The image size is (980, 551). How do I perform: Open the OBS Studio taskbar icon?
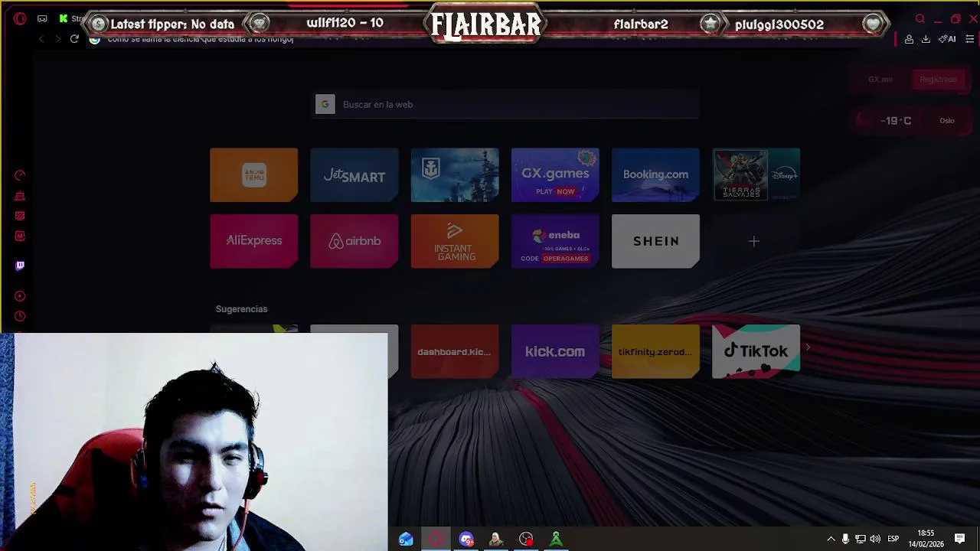pos(526,540)
